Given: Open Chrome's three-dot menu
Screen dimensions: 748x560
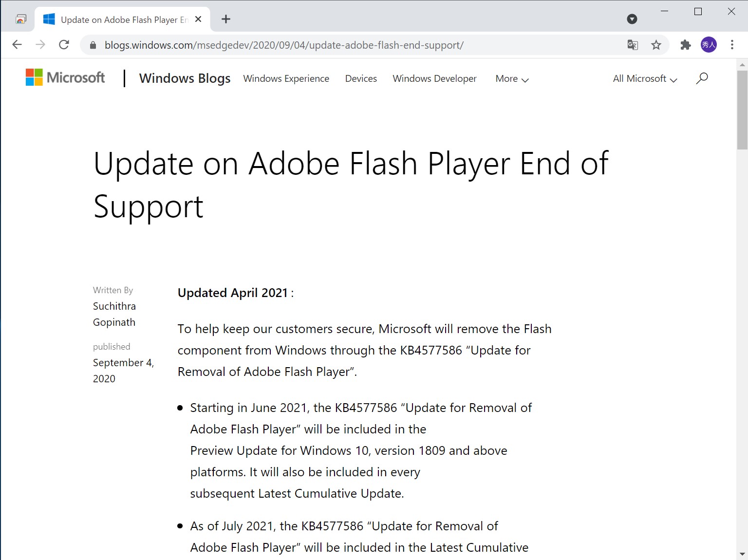Looking at the screenshot, I should coord(732,45).
